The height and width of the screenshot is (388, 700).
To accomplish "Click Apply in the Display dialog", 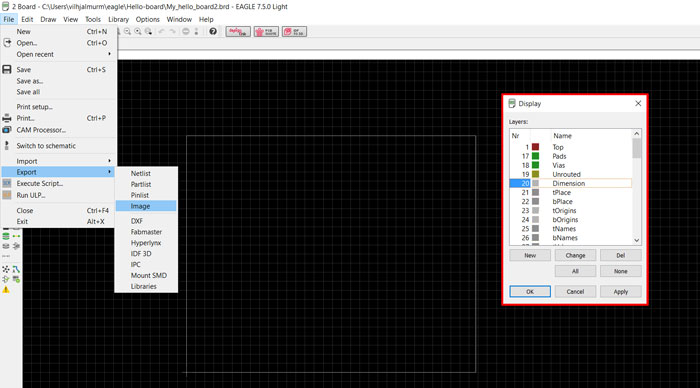I will click(621, 292).
